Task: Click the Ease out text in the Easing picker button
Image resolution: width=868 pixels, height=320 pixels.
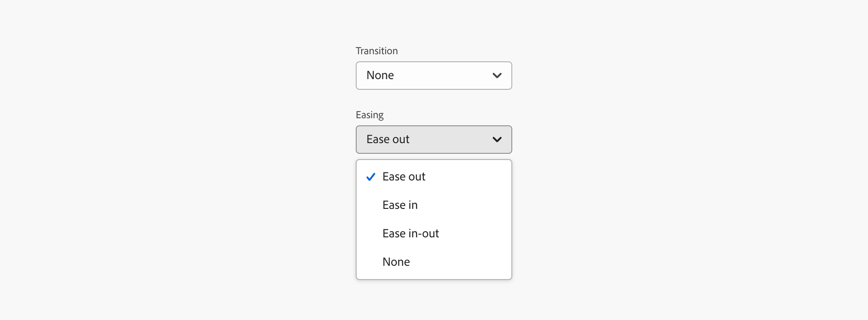Action: click(388, 140)
